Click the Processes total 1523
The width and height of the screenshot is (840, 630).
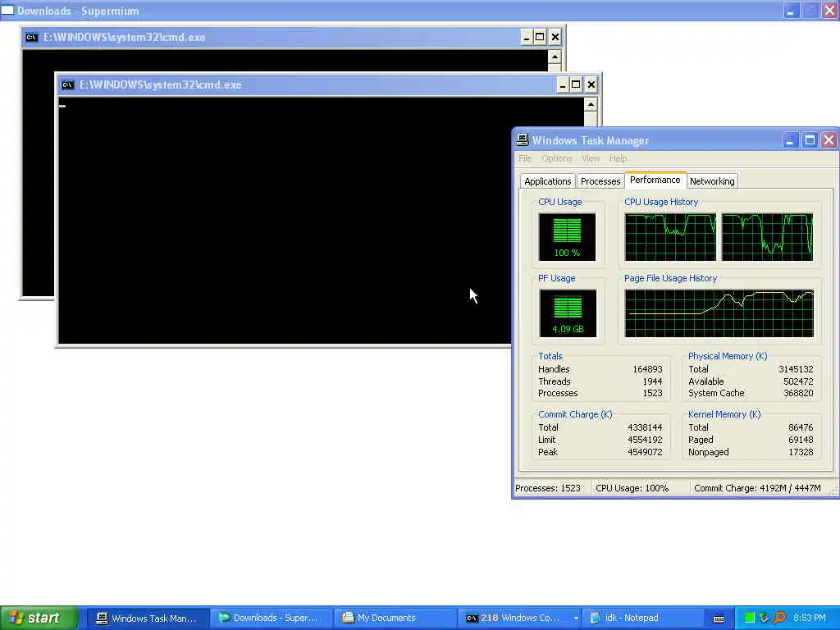click(x=652, y=393)
